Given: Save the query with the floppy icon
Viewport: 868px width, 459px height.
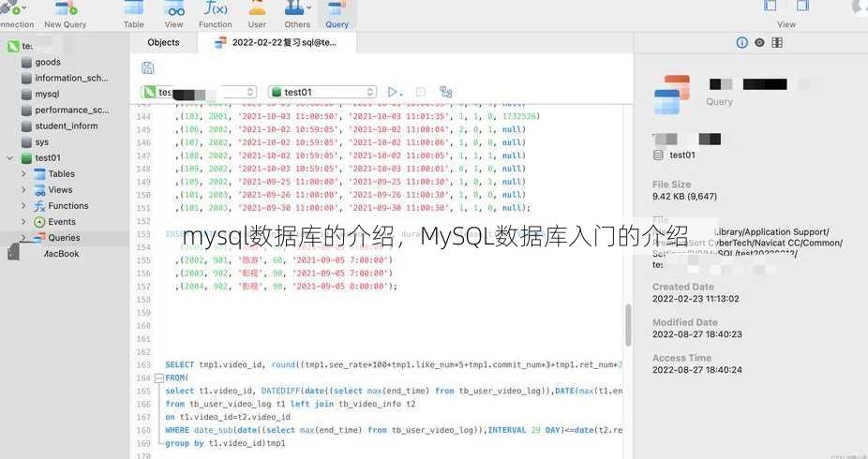Looking at the screenshot, I should click(148, 68).
